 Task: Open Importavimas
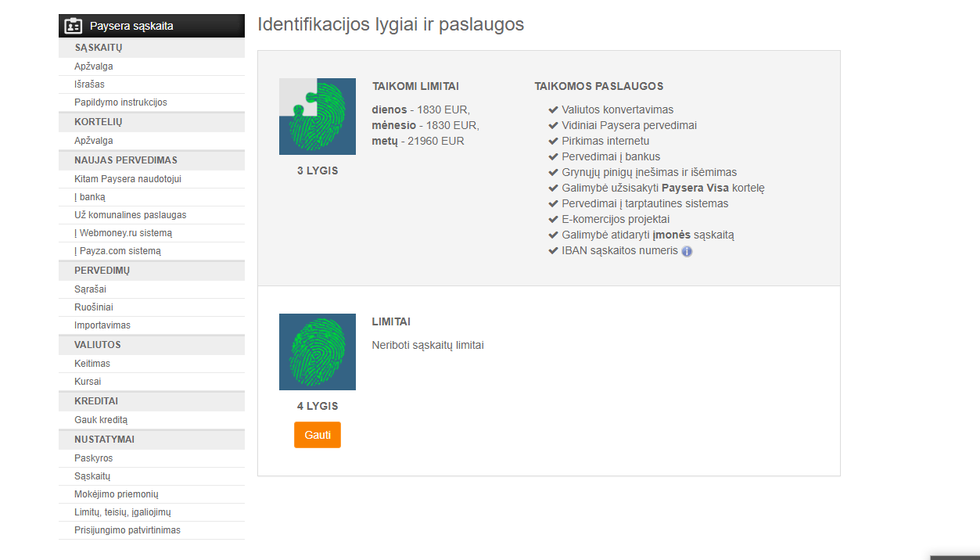click(102, 325)
